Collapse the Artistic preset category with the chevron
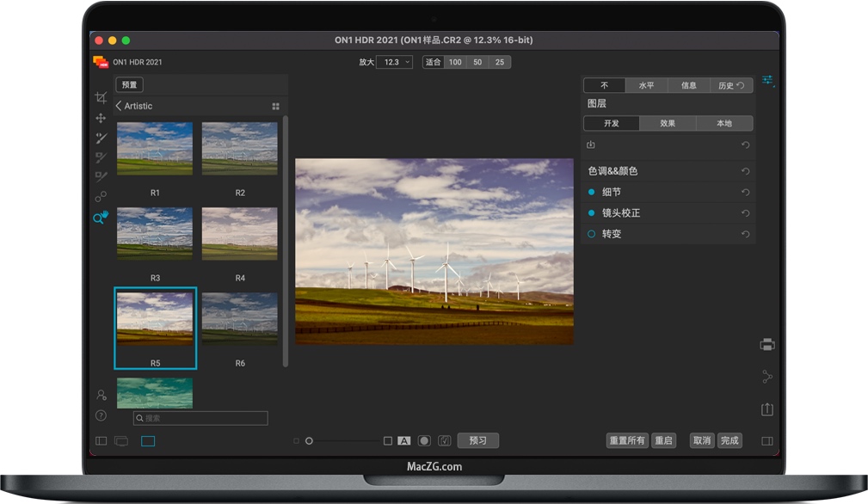868x504 pixels. [118, 105]
